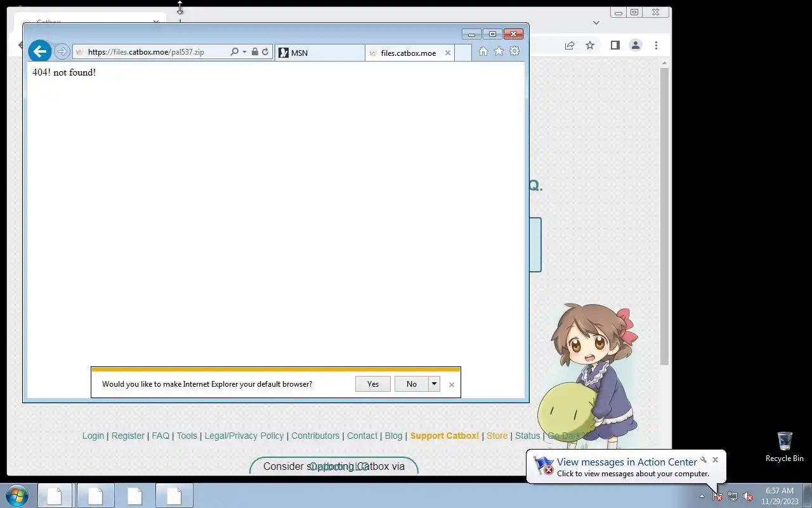
Task: Click the security lock icon in address bar
Action: (x=254, y=52)
